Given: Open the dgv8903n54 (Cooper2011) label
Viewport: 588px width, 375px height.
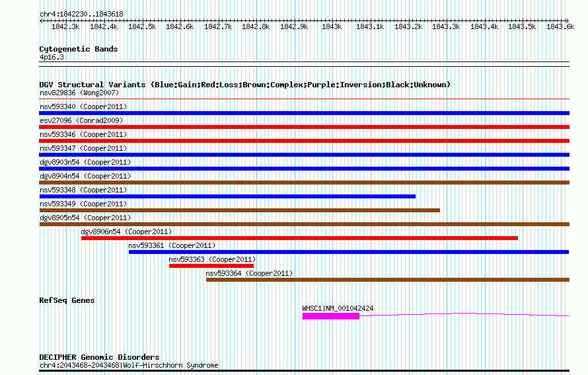Looking at the screenshot, I should 85,162.
